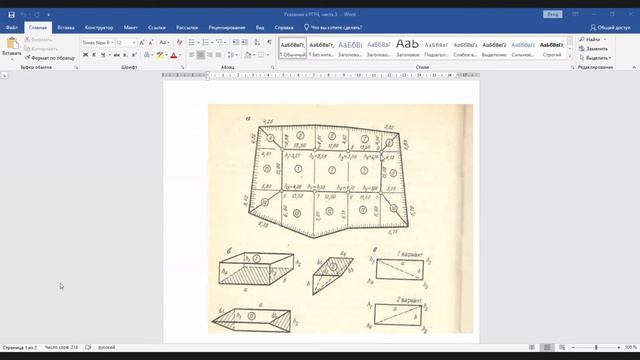The height and width of the screenshot is (360, 640).
Task: Open the font name combo box
Action: 98,42
